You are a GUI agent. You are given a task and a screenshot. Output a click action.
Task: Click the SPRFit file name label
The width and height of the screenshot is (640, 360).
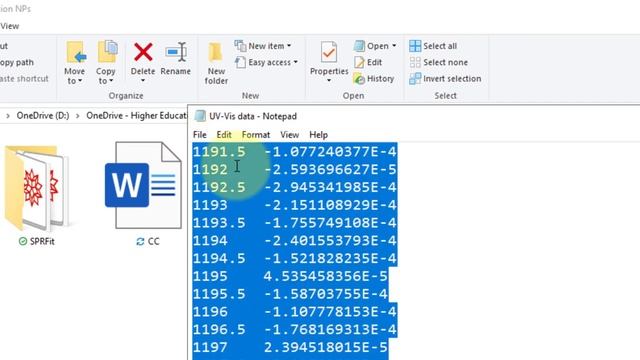(x=42, y=241)
